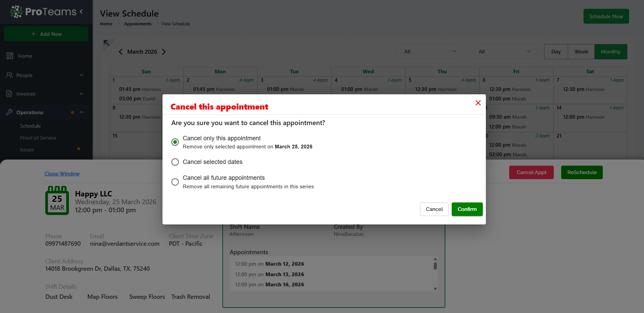Select the 'Cancel all future appointments' radio option

pyautogui.click(x=175, y=182)
